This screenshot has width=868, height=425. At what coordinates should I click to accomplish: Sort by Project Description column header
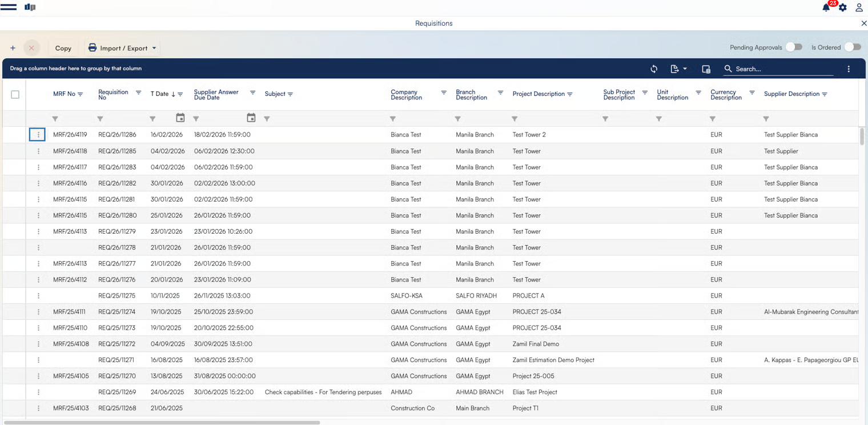[538, 94]
